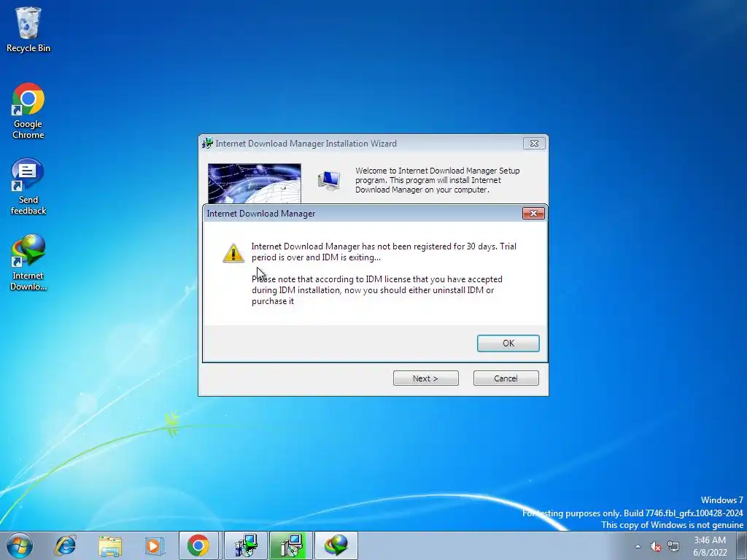Image resolution: width=747 pixels, height=560 pixels.
Task: Click the network tray icon
Action: pos(673,546)
